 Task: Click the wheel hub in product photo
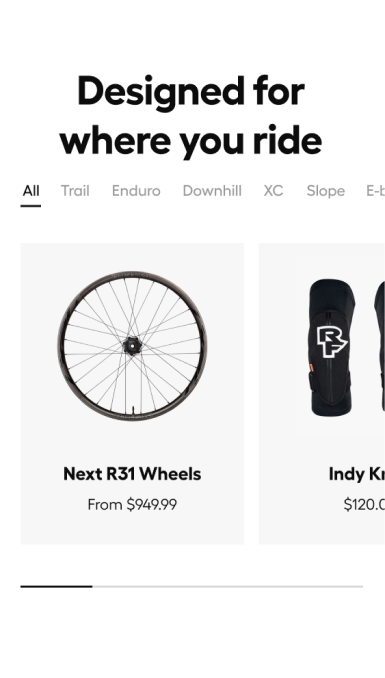click(132, 346)
